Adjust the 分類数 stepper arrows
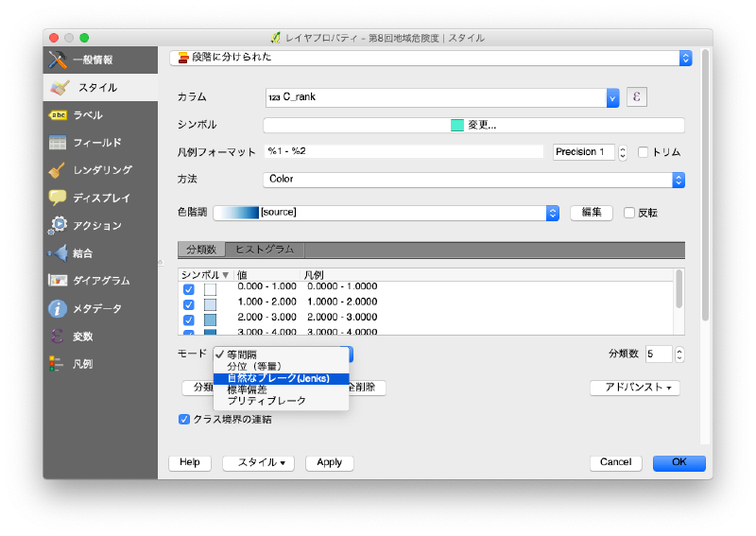Viewport: 756px width, 536px height. pyautogui.click(x=679, y=354)
